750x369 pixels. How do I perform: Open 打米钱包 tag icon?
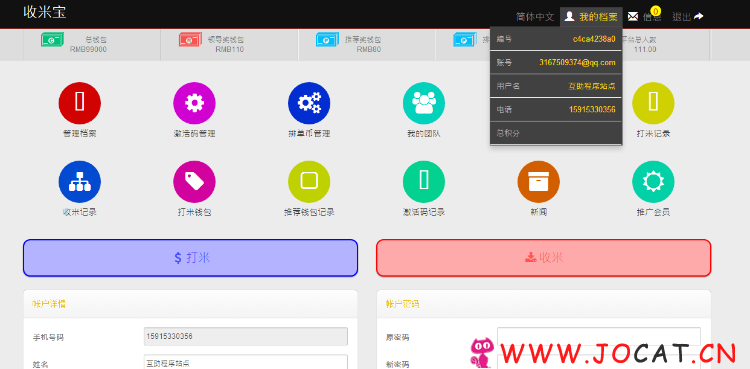point(194,182)
